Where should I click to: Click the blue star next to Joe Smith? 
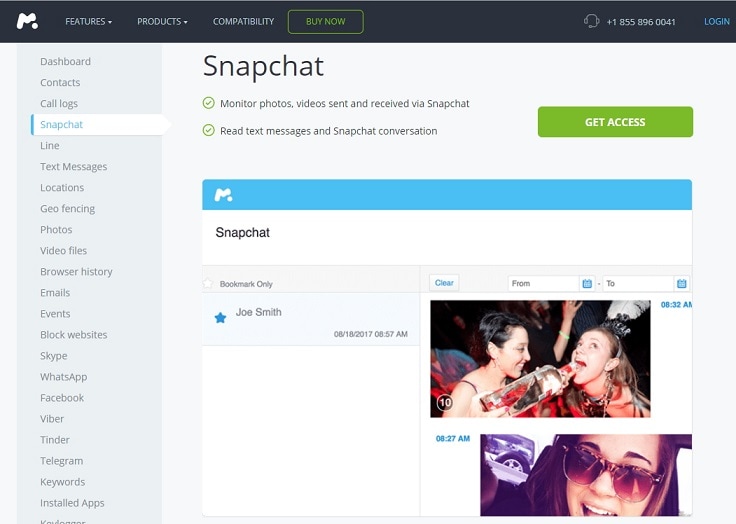click(x=220, y=318)
